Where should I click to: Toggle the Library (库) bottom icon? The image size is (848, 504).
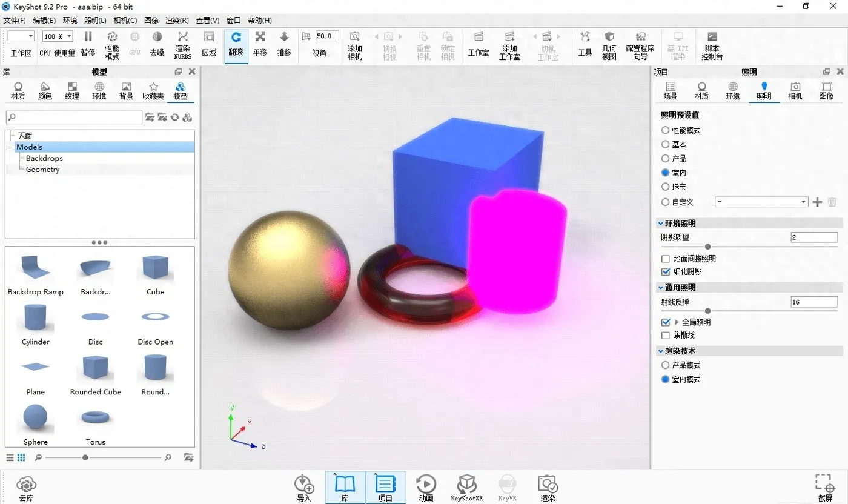pos(345,488)
